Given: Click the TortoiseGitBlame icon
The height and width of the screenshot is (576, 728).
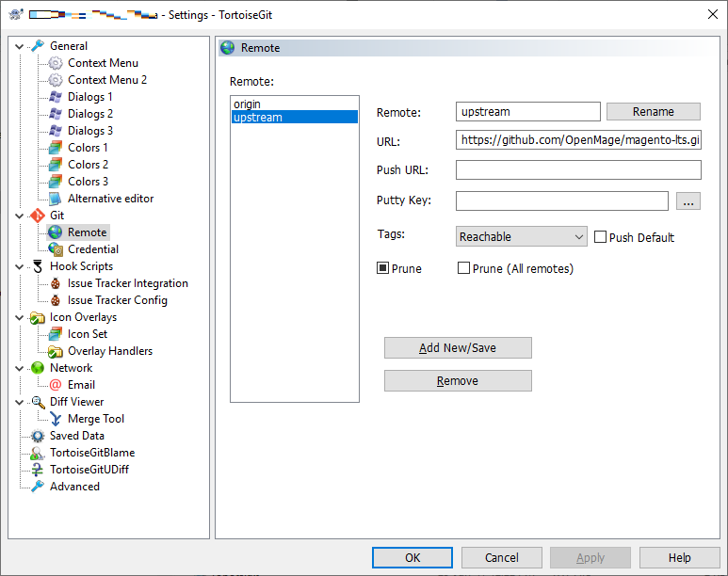Looking at the screenshot, I should coord(38,453).
